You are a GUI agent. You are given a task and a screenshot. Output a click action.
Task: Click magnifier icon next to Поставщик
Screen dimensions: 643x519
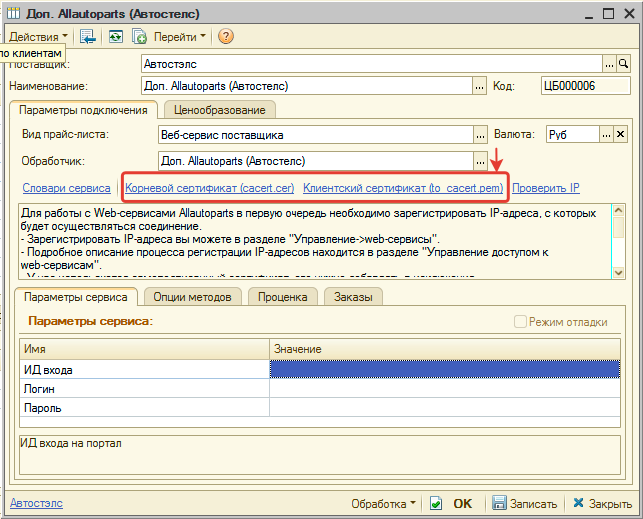click(x=623, y=64)
